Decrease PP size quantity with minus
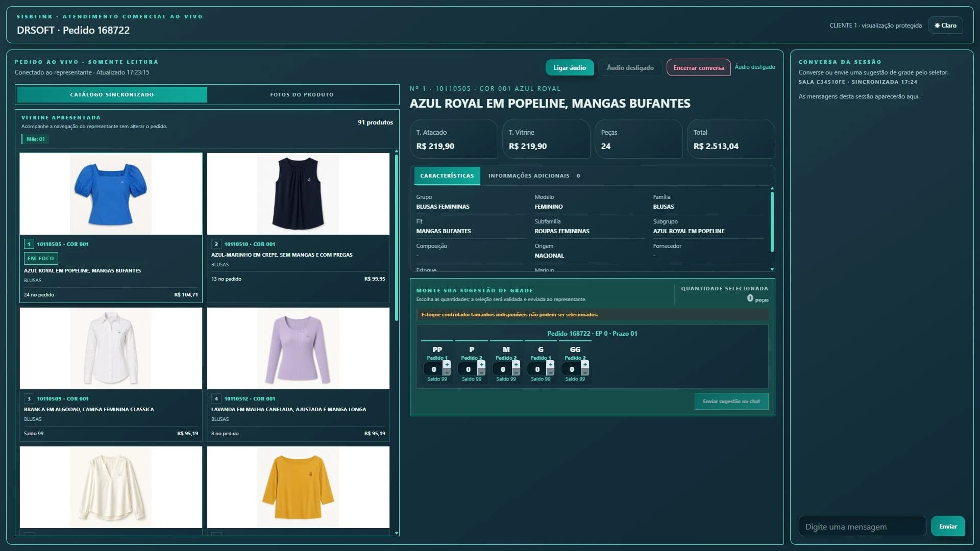 click(447, 372)
